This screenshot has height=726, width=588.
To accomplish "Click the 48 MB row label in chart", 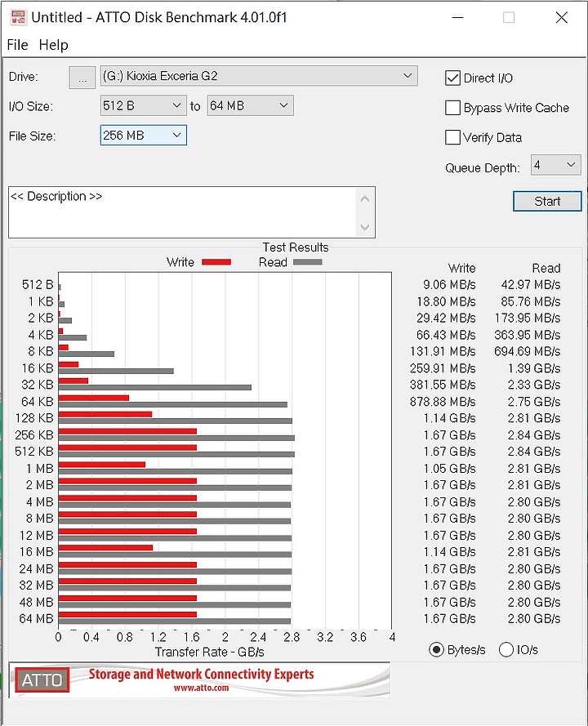I will point(37,603).
